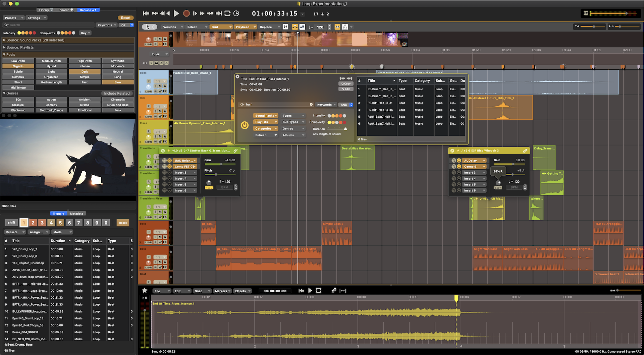Open the Effects menu in waveform editor
The height and width of the screenshot is (355, 644).
coord(242,291)
